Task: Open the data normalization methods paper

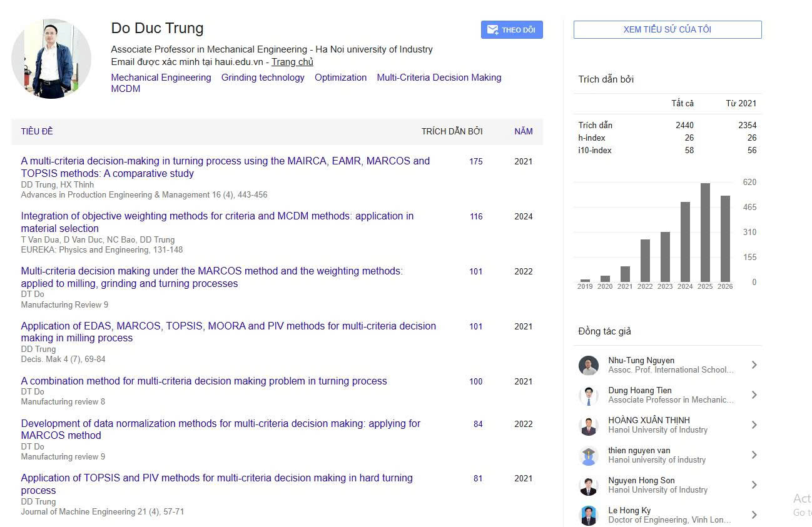Action: point(221,429)
